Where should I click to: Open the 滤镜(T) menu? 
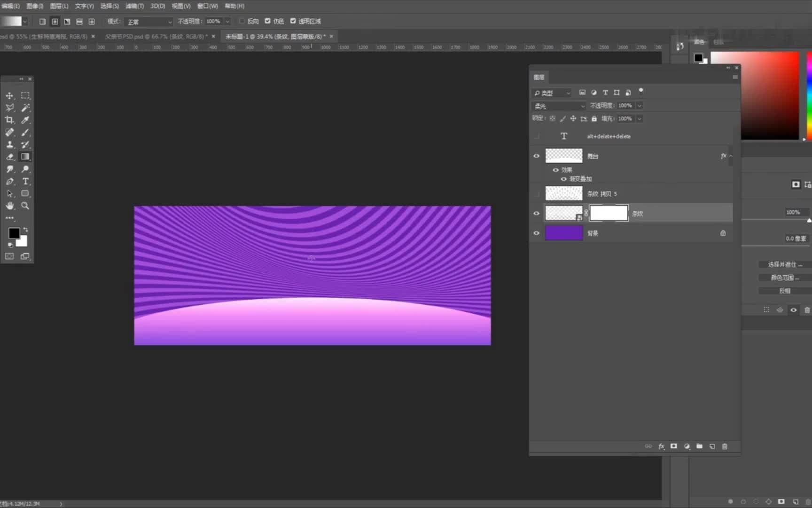135,6
